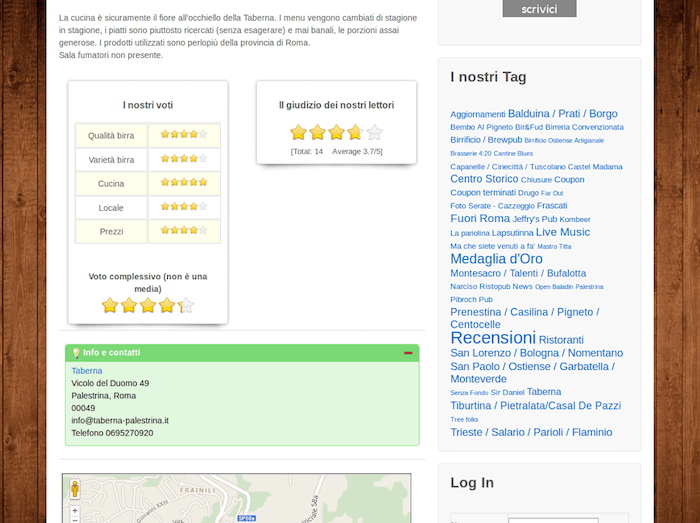
Task: Open the Kombeer tag
Action: coord(575,220)
